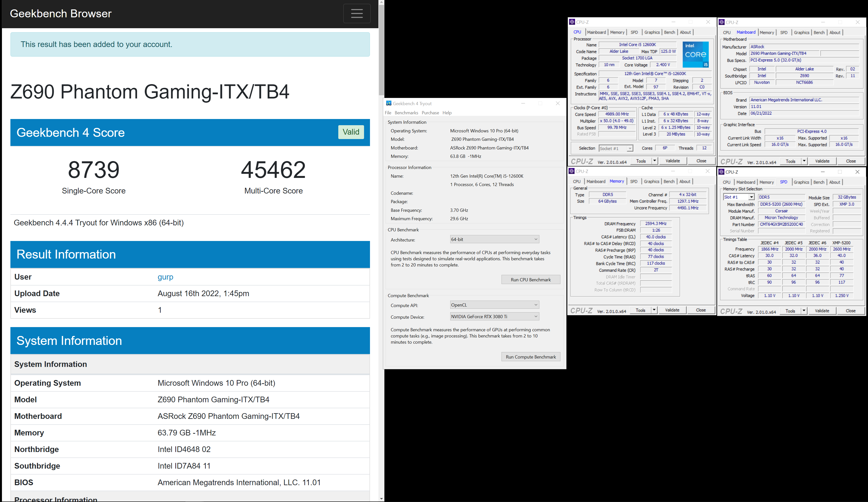Click the Valid badge
868x502 pixels.
click(351, 132)
